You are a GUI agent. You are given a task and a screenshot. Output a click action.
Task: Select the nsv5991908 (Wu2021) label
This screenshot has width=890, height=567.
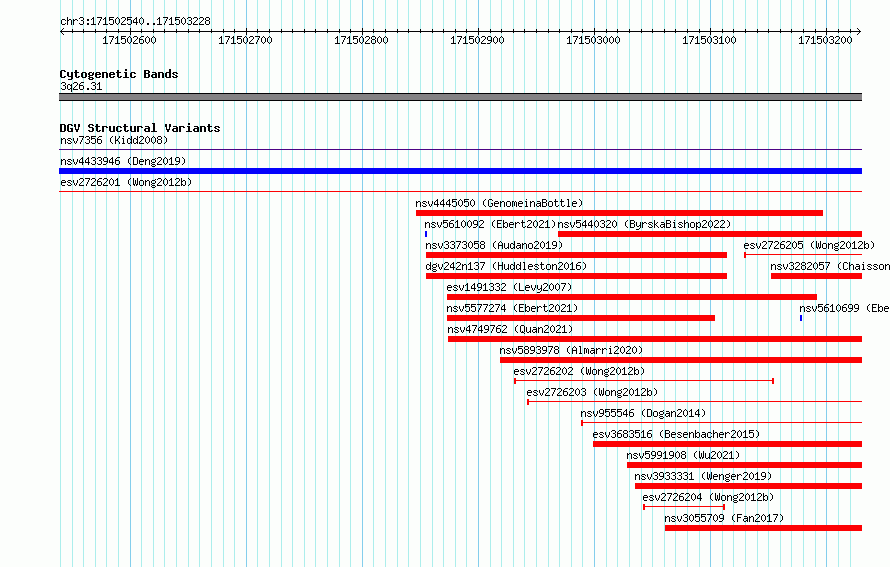pyautogui.click(x=683, y=455)
